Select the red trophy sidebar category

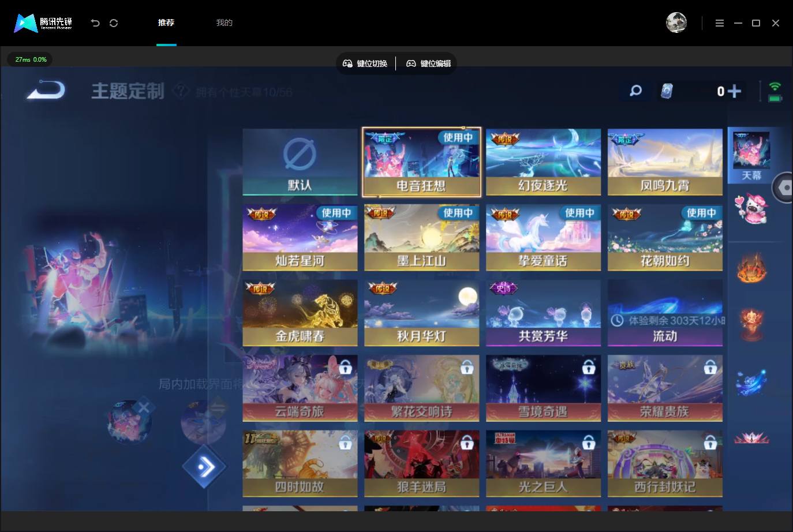pyautogui.click(x=751, y=324)
